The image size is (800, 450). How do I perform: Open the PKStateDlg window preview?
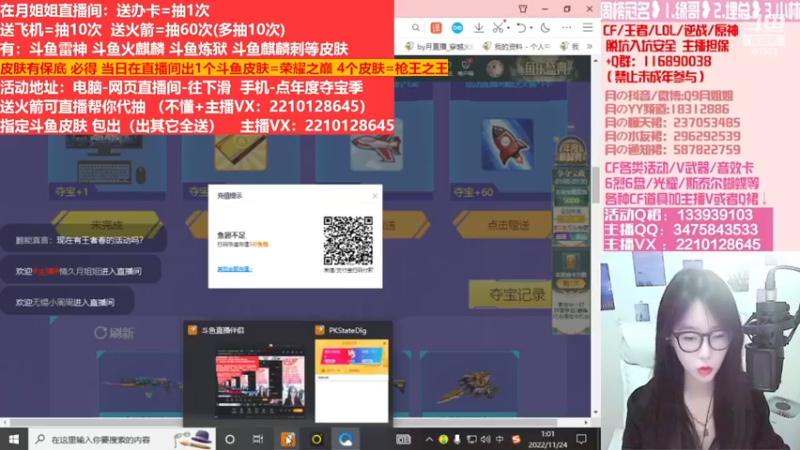click(x=351, y=373)
